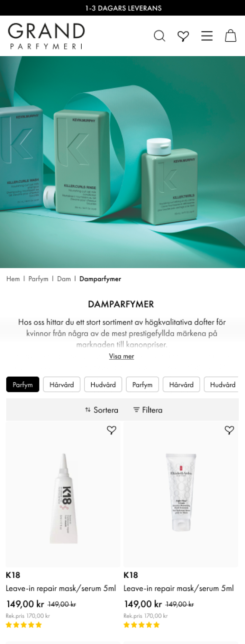Image resolution: width=245 pixels, height=644 pixels.
Task: Expand description with Visa mer
Action: coord(121,356)
